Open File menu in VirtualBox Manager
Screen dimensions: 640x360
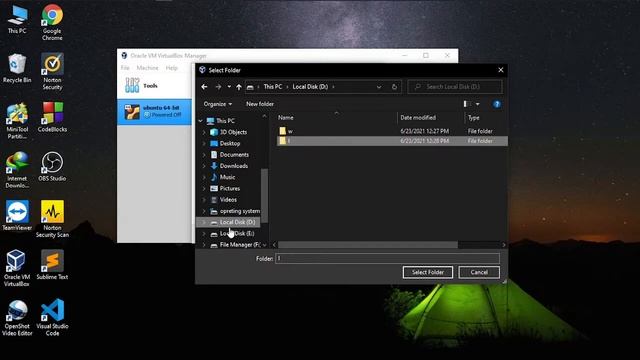click(x=125, y=68)
